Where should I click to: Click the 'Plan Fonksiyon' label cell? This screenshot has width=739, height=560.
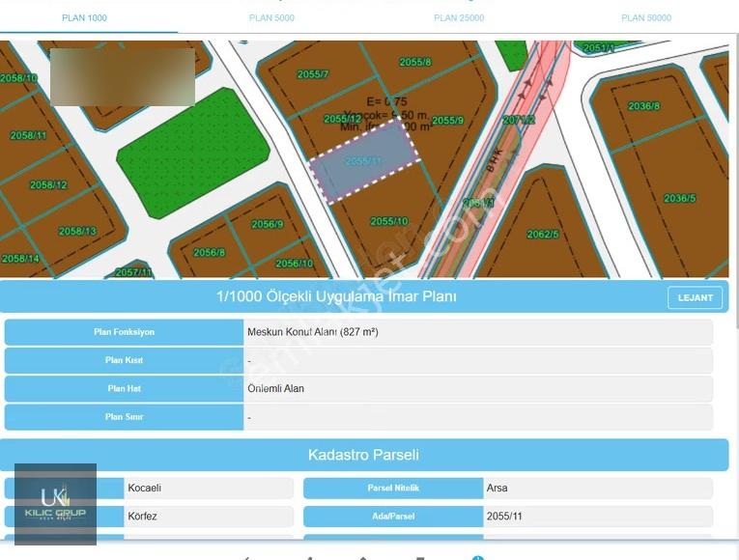coord(124,332)
